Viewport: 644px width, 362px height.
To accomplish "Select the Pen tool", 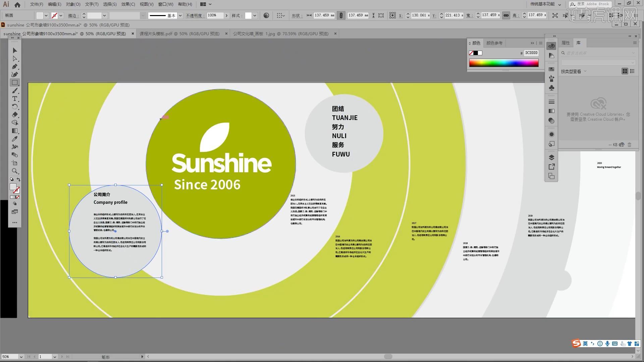I will pos(15,66).
